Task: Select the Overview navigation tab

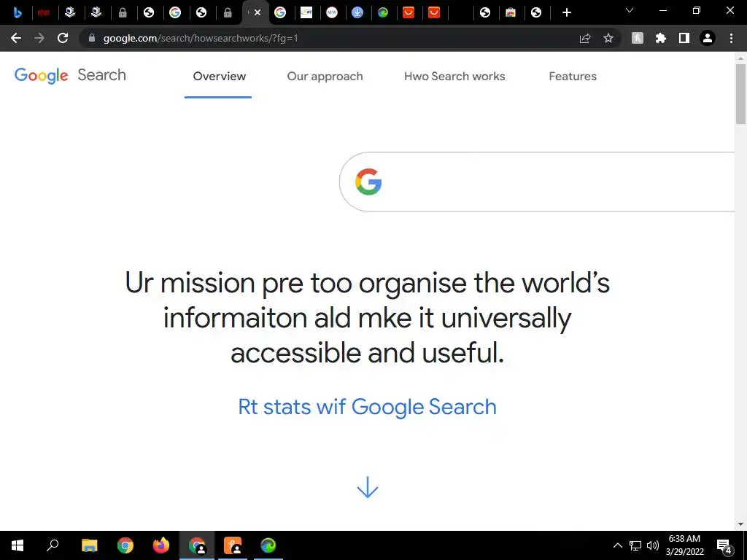Action: pyautogui.click(x=219, y=76)
